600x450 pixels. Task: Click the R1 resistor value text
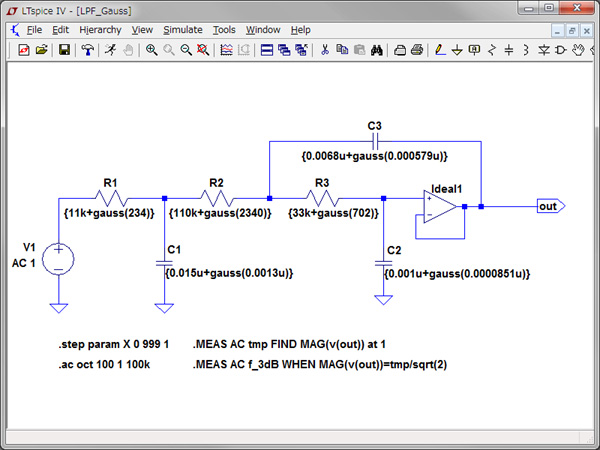pyautogui.click(x=107, y=214)
